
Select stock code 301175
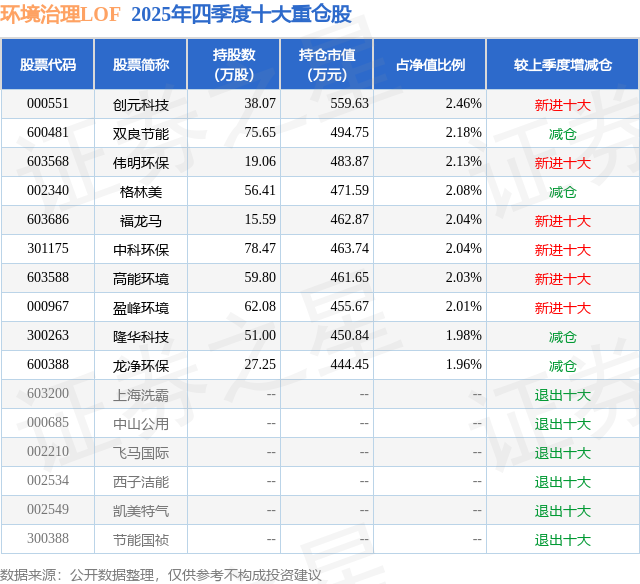48,249
